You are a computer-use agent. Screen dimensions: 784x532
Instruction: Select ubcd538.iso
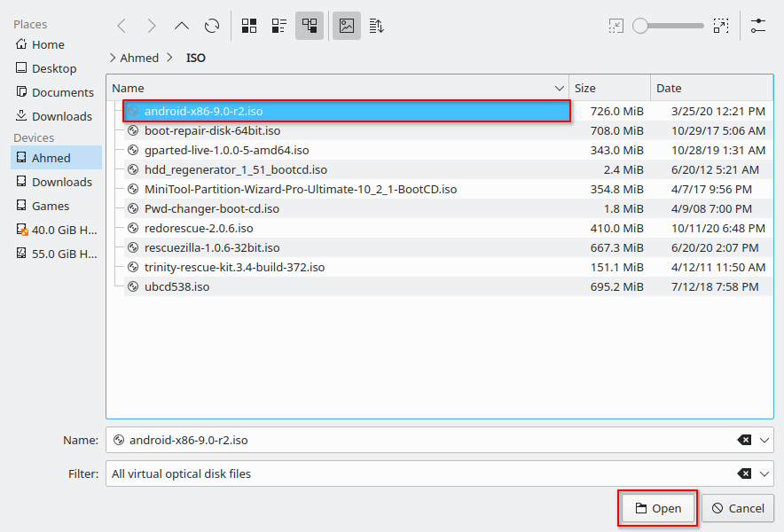pos(347,286)
